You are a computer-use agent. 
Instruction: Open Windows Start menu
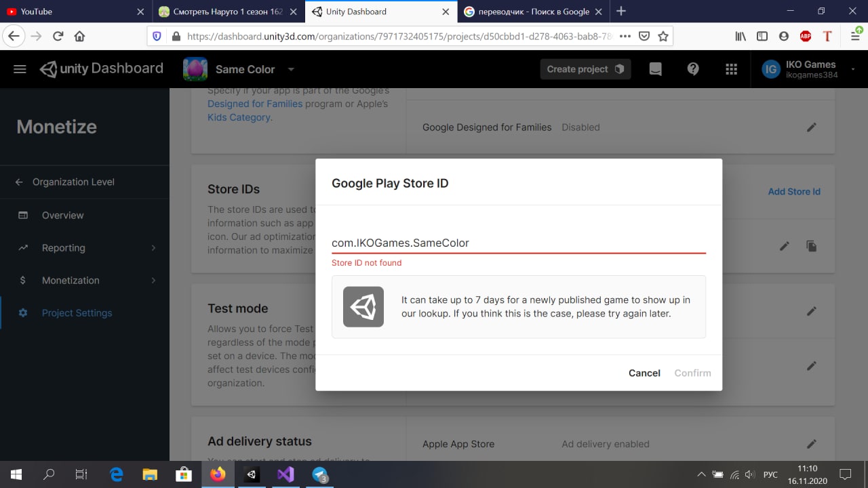click(16, 474)
